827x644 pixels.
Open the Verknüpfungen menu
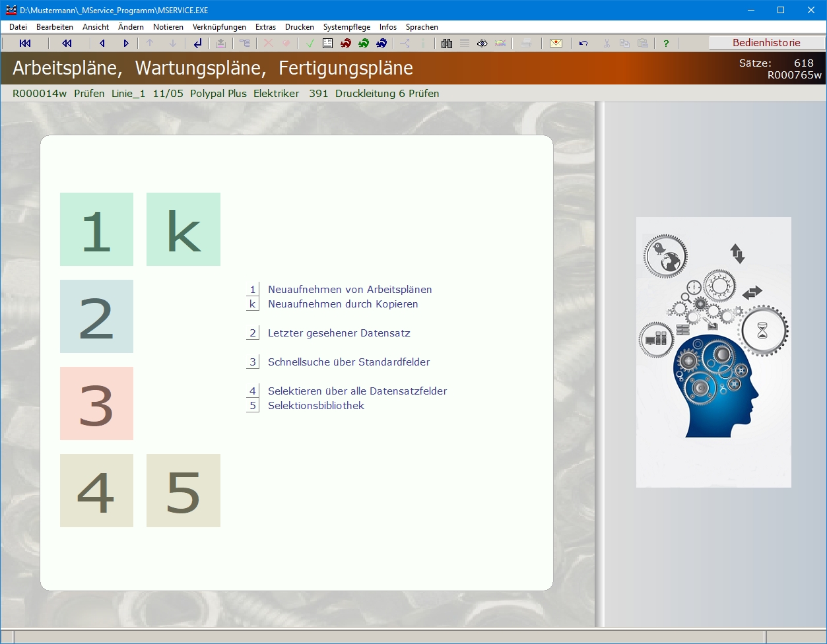click(x=219, y=27)
